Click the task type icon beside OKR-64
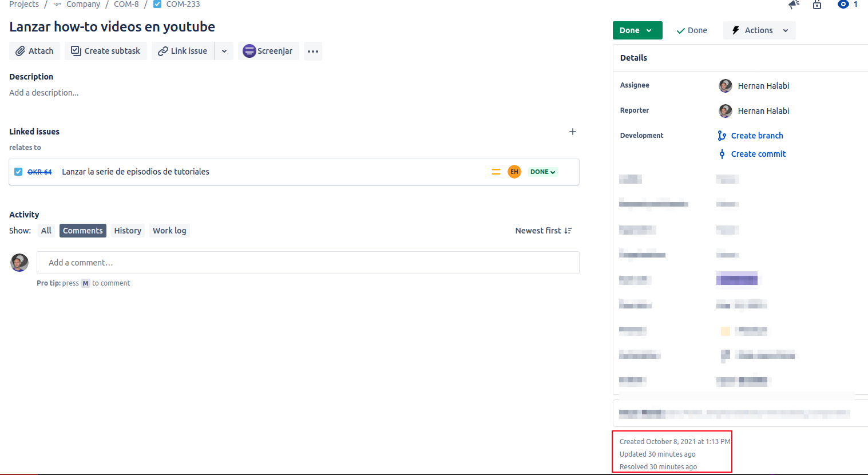This screenshot has height=475, width=868. click(x=18, y=172)
